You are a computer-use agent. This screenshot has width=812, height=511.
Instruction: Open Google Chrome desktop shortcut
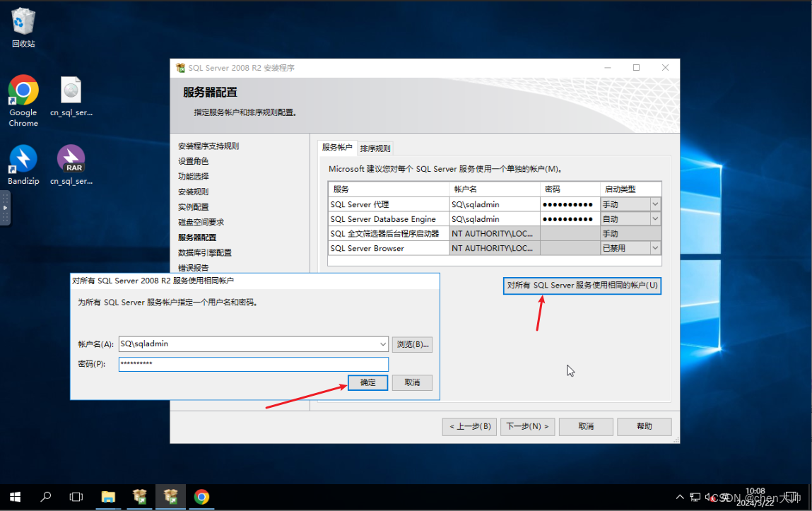click(x=23, y=101)
